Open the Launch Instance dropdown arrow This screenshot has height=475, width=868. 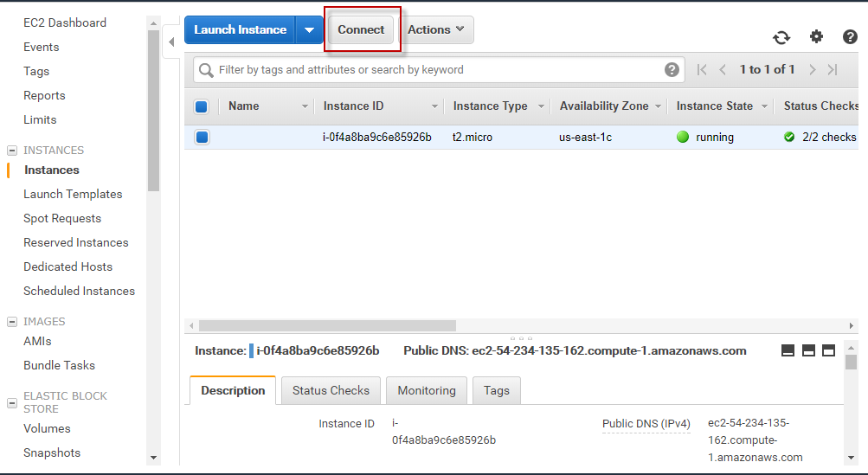coord(310,29)
